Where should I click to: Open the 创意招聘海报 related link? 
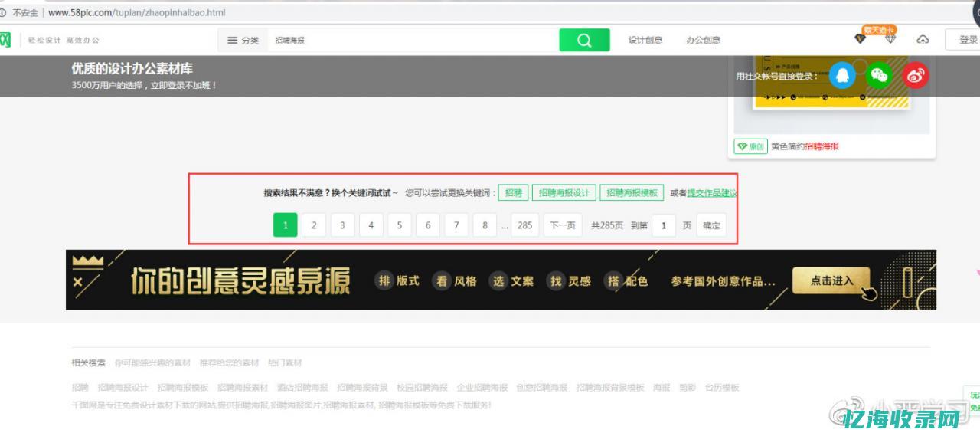[x=542, y=388]
